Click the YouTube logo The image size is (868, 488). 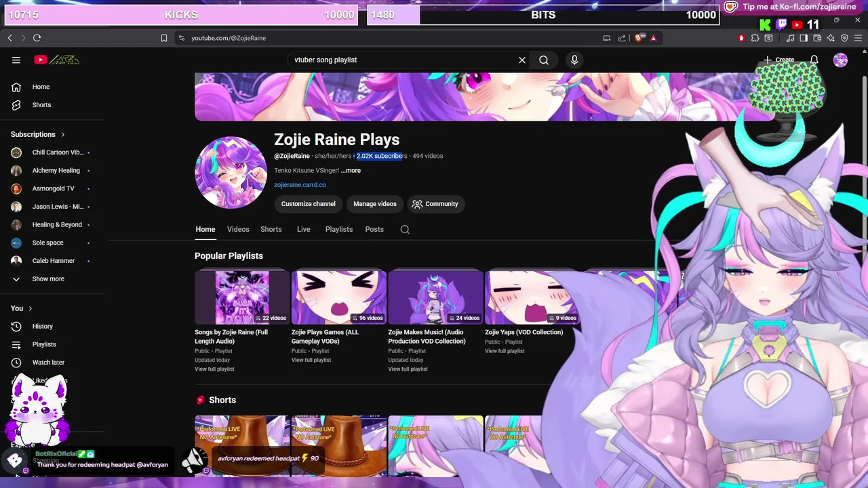[57, 60]
